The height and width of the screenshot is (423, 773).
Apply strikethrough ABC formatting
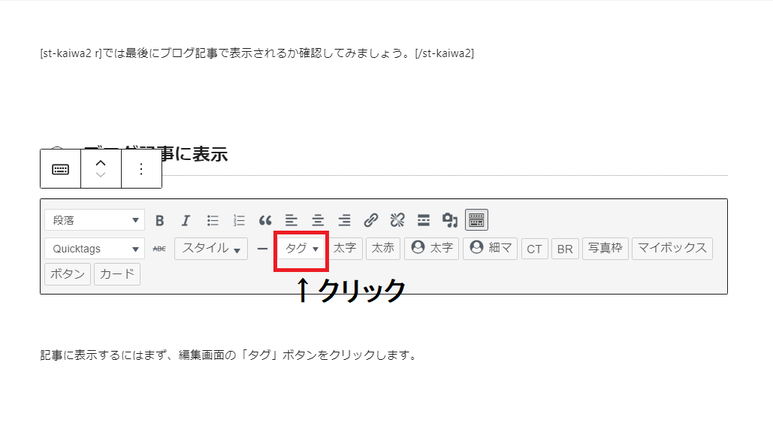coord(159,248)
